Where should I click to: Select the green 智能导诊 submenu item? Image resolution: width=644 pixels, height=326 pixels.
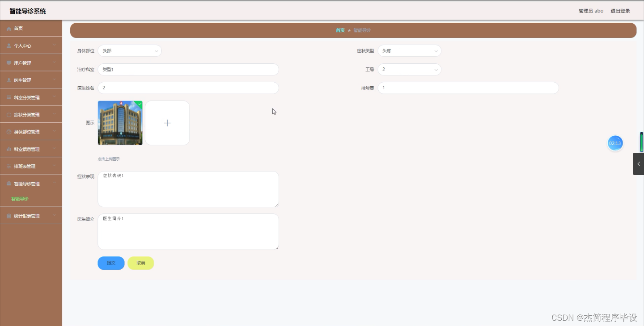[20, 199]
